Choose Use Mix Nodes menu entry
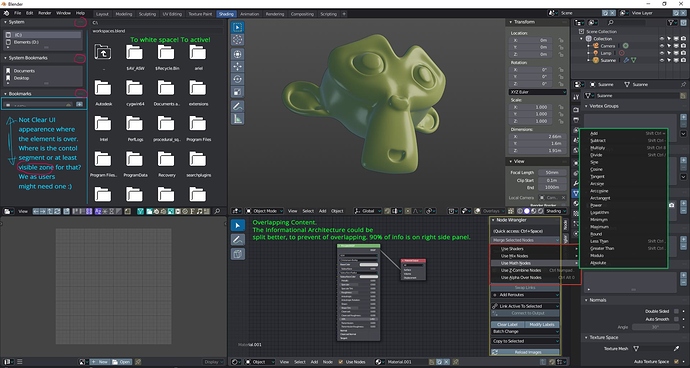The width and height of the screenshot is (690, 368). [535, 256]
